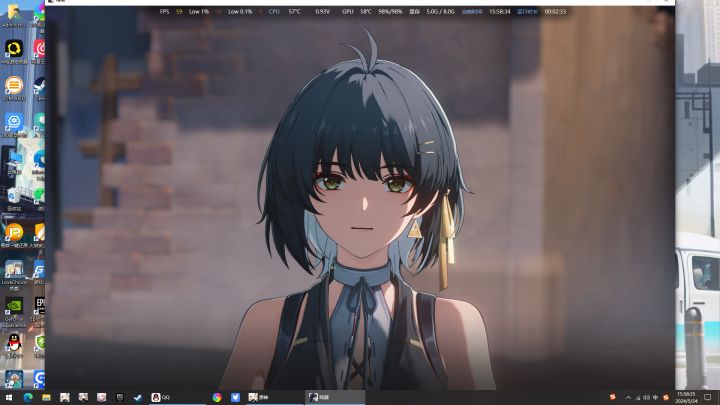
Task: Click the GPU temperature 58°C reading
Action: pos(366,11)
